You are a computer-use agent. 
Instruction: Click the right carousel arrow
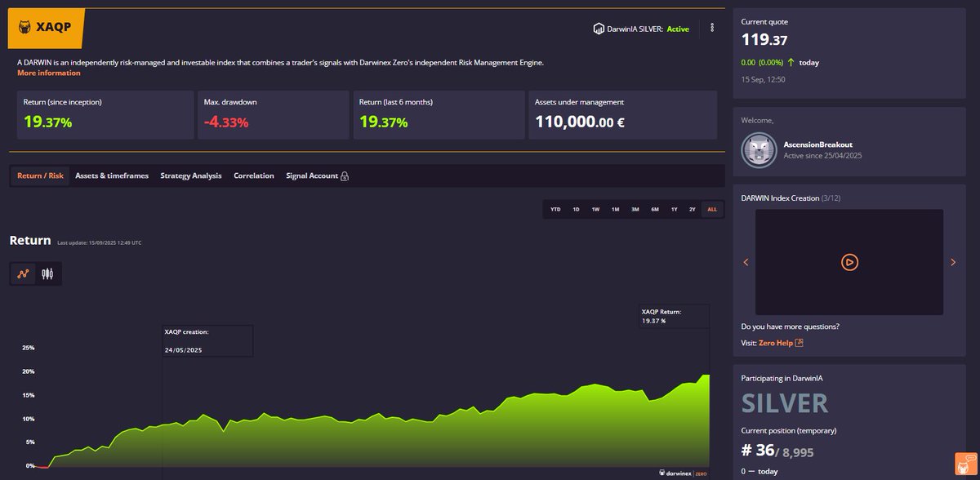pos(953,262)
